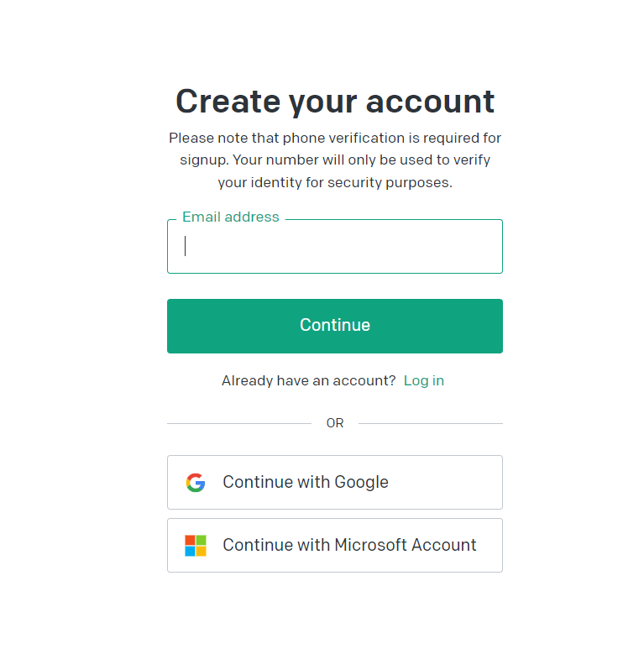This screenshot has width=644, height=649.
Task: Click the OR divider text
Action: pos(335,423)
